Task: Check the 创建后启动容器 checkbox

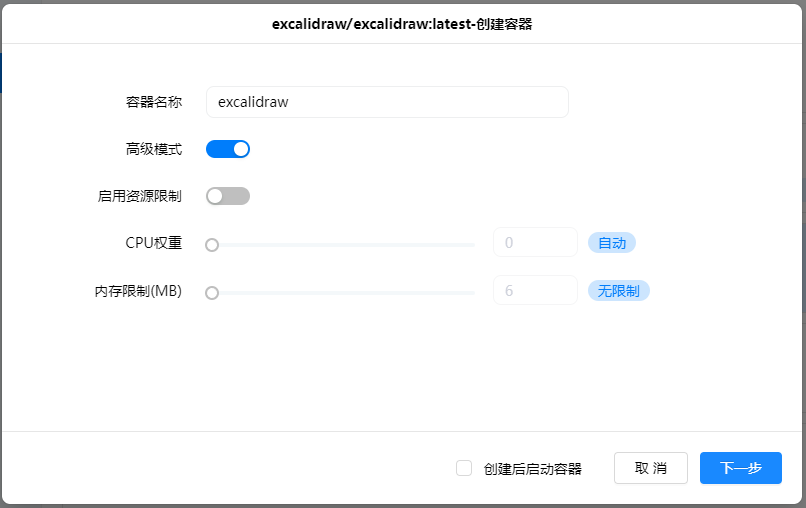Action: (x=464, y=468)
